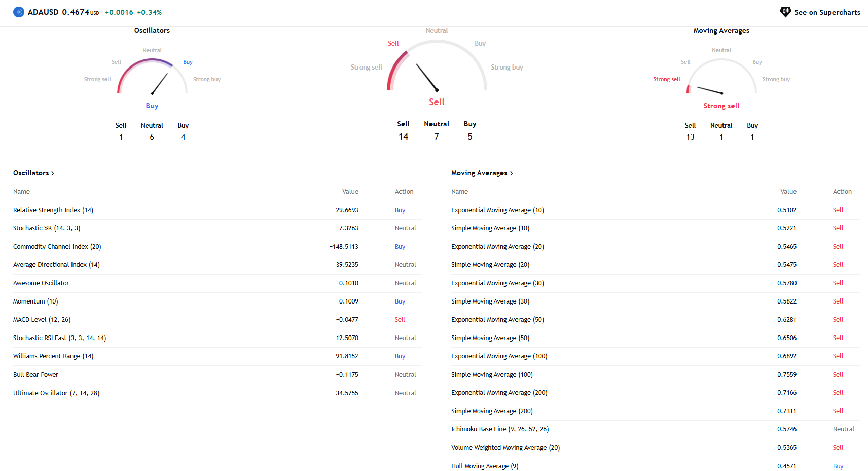Click the Oscillators Value column header
This screenshot has height=471, width=868.
[x=350, y=192]
